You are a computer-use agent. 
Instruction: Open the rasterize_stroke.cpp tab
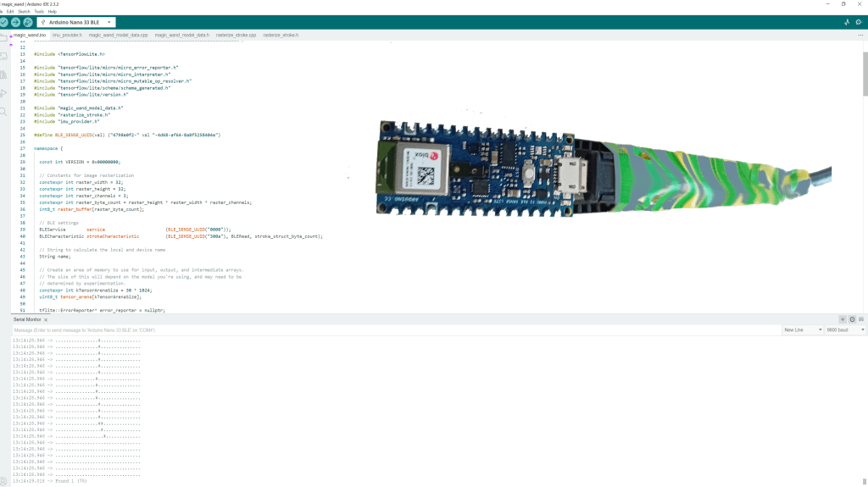click(236, 36)
